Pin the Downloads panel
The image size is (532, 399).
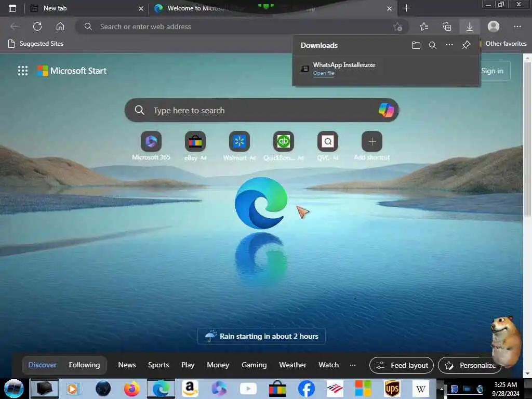[466, 45]
